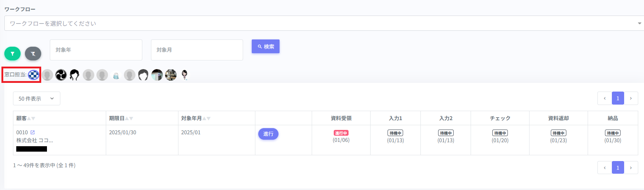
Task: Clear filters using the gray funnel button
Action: (x=33, y=54)
